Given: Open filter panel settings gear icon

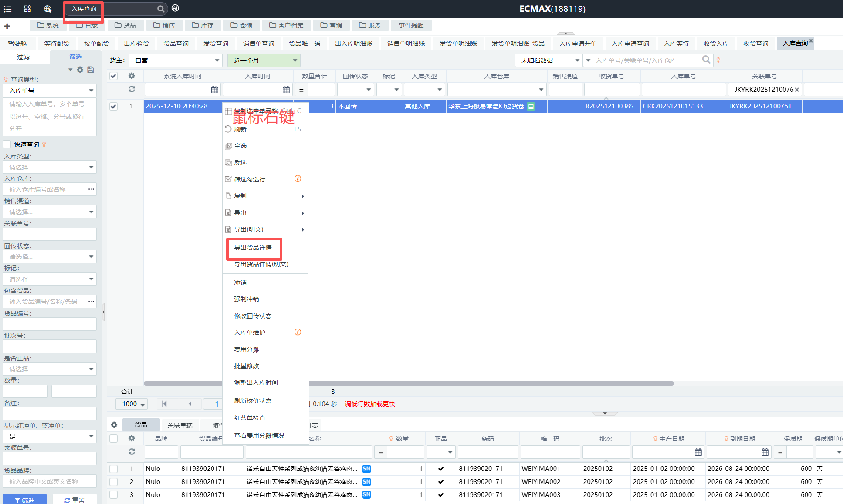Looking at the screenshot, I should 80,70.
